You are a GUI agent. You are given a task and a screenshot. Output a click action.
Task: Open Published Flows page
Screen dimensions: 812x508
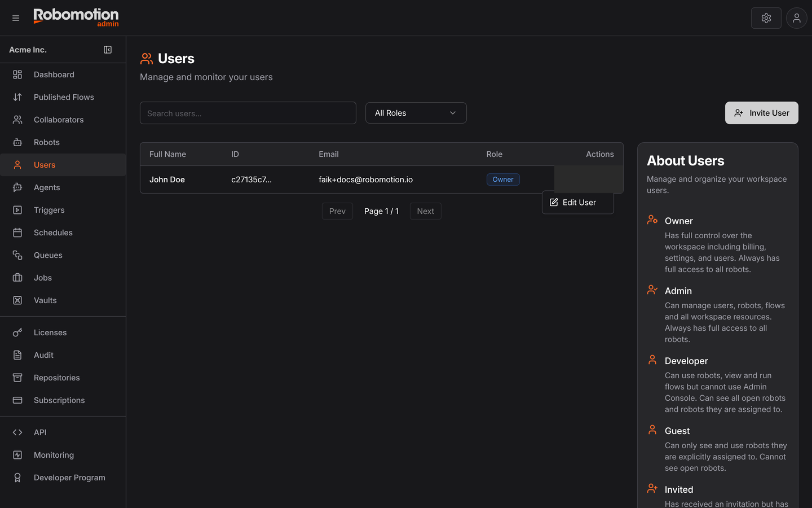pyautogui.click(x=63, y=97)
